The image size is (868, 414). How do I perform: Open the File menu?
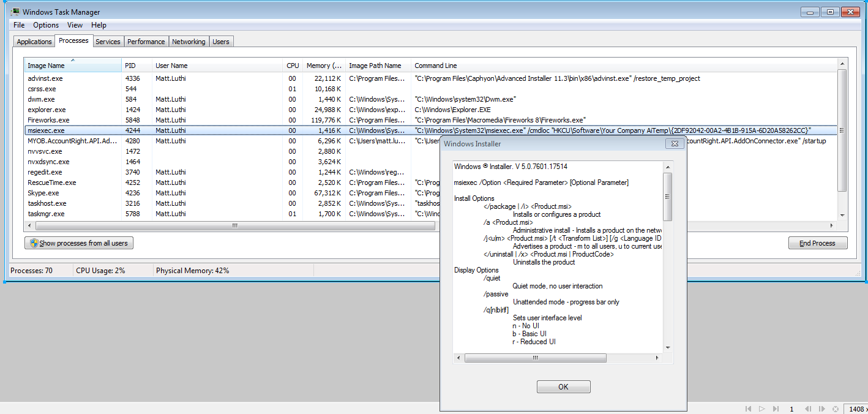tap(19, 25)
